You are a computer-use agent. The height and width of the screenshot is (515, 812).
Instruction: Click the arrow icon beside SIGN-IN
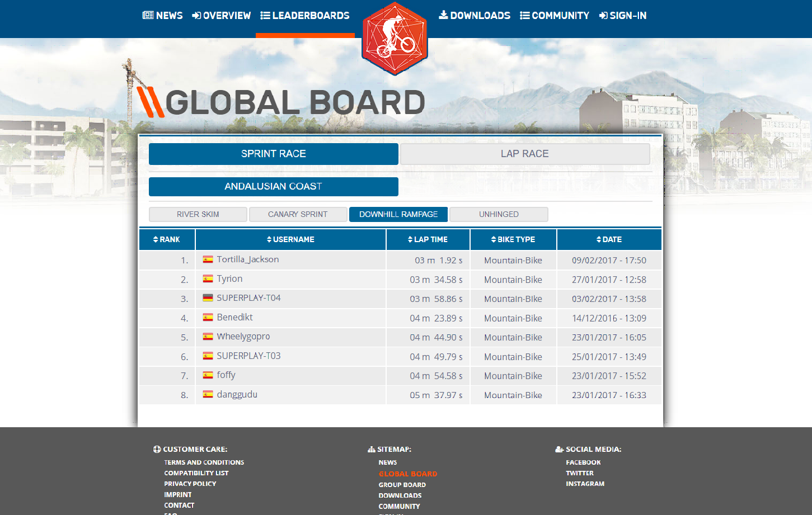(x=603, y=15)
